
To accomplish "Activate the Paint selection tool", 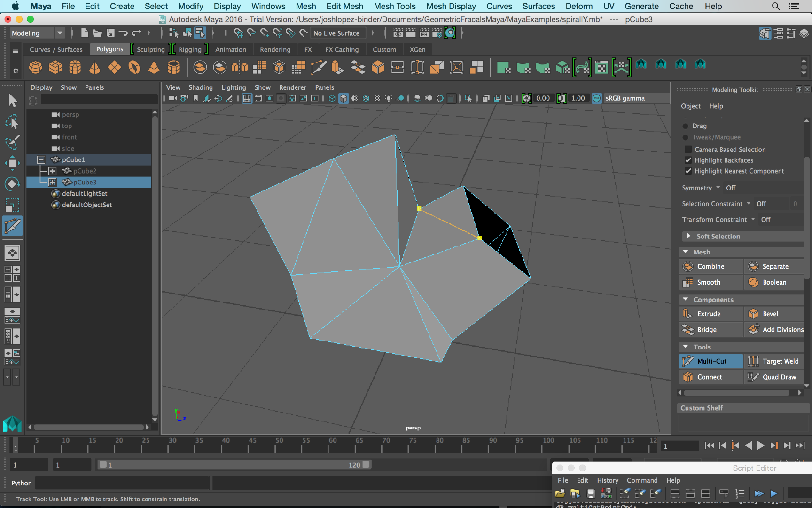I will [12, 142].
